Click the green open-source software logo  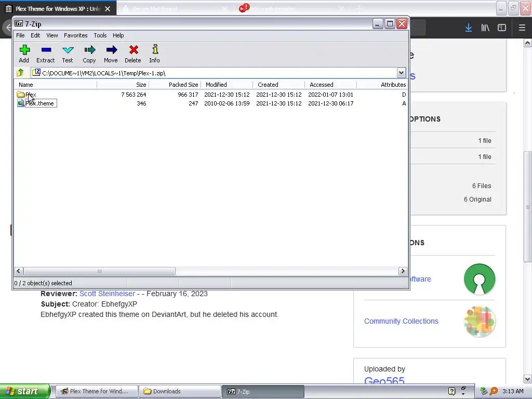(480, 279)
